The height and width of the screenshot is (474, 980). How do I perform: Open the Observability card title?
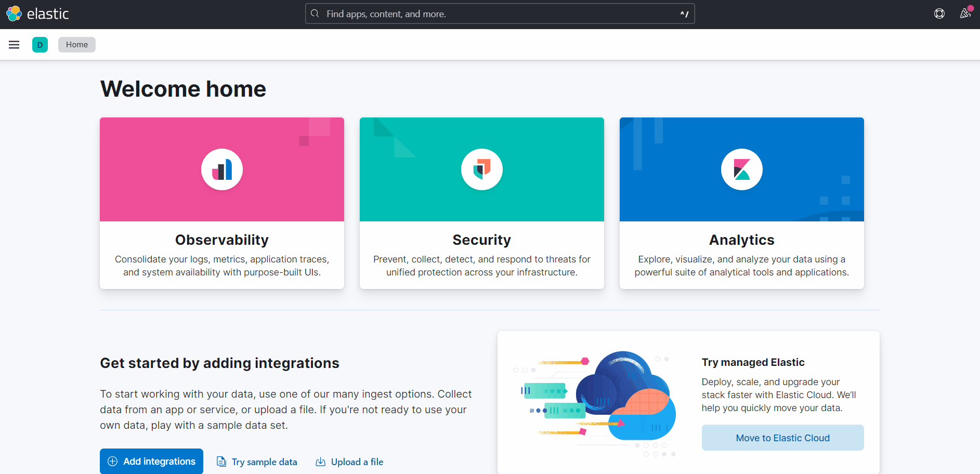pos(222,240)
